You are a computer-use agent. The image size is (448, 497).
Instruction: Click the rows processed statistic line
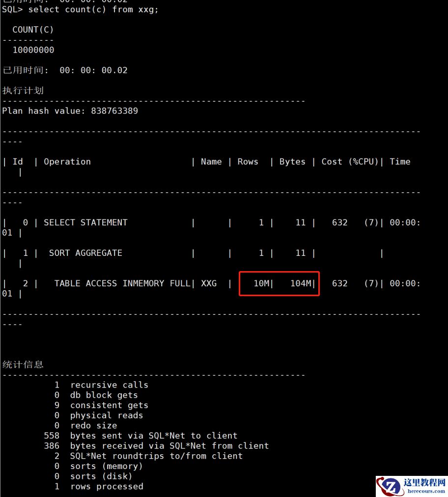(99, 486)
